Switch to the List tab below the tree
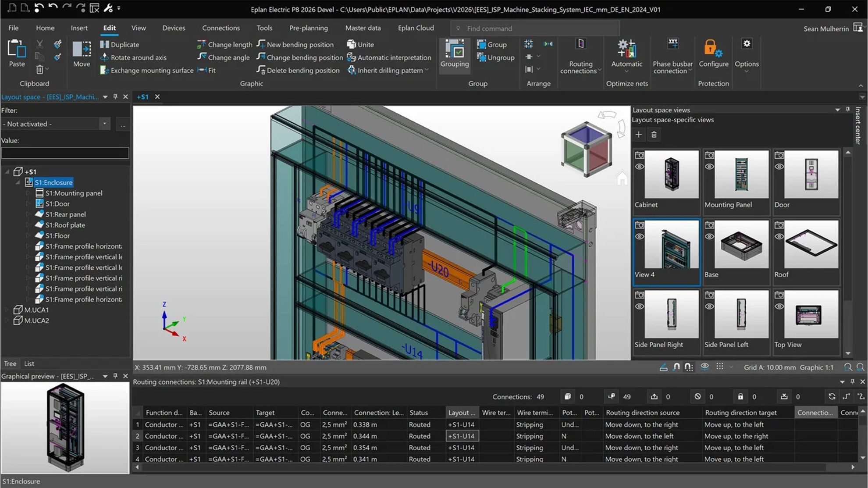The image size is (868, 488). 29,363
